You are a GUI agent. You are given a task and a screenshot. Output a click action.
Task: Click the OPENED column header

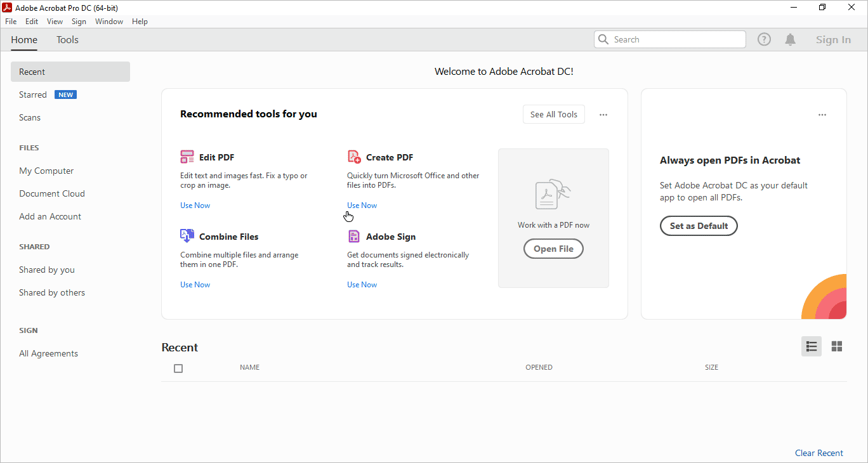point(539,367)
